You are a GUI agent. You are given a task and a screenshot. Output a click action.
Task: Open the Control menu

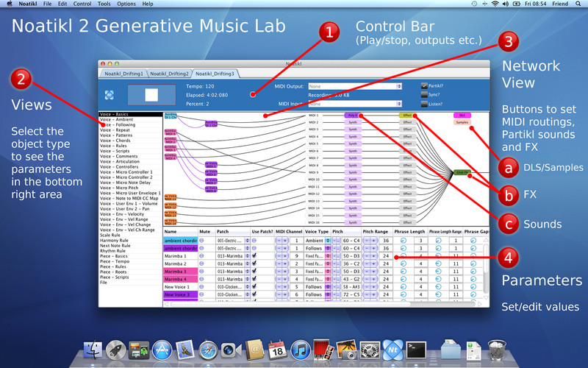82,4
